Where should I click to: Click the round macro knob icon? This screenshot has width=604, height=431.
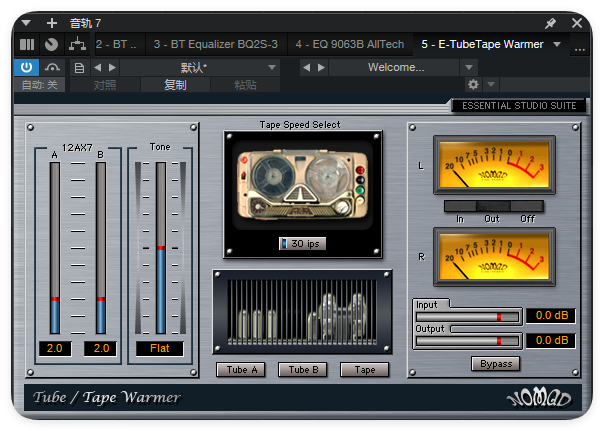pos(51,45)
